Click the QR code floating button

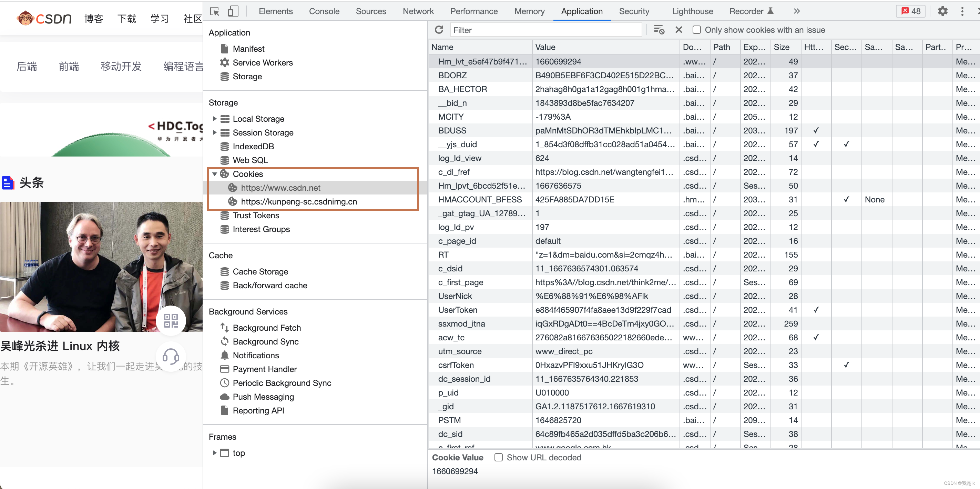(171, 321)
